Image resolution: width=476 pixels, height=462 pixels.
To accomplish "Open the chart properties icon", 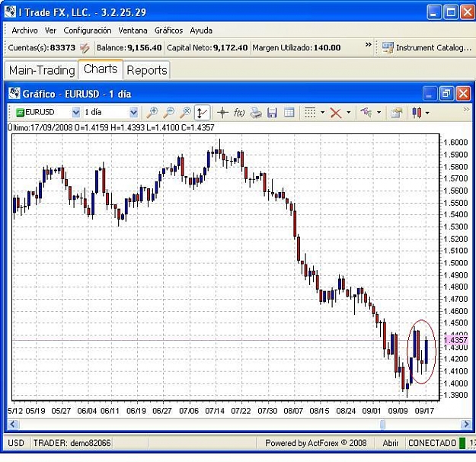I will click(x=396, y=113).
